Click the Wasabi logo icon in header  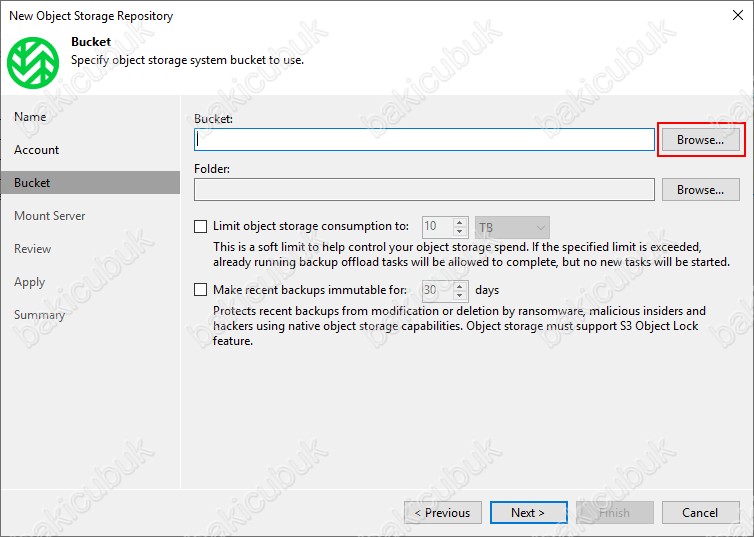coord(33,63)
